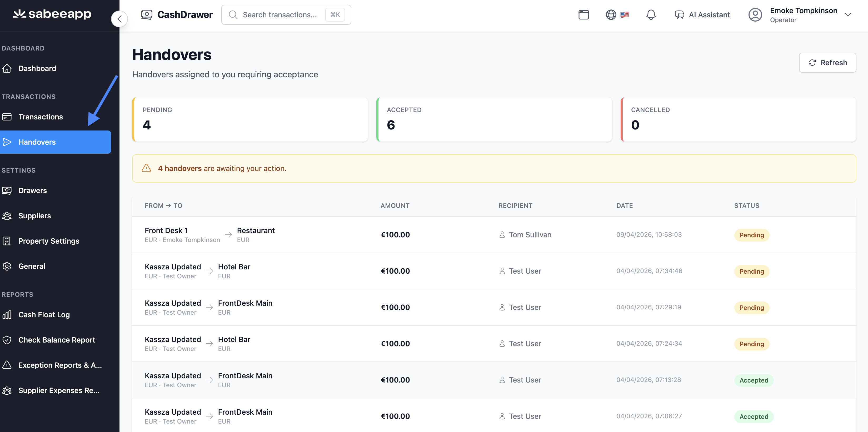This screenshot has width=868, height=432.
Task: Navigate to Check Balance Report
Action: click(x=57, y=340)
